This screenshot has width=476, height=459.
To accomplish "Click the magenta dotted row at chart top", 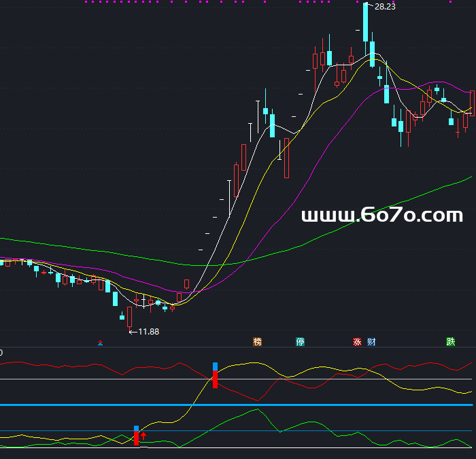I will pos(204,2).
